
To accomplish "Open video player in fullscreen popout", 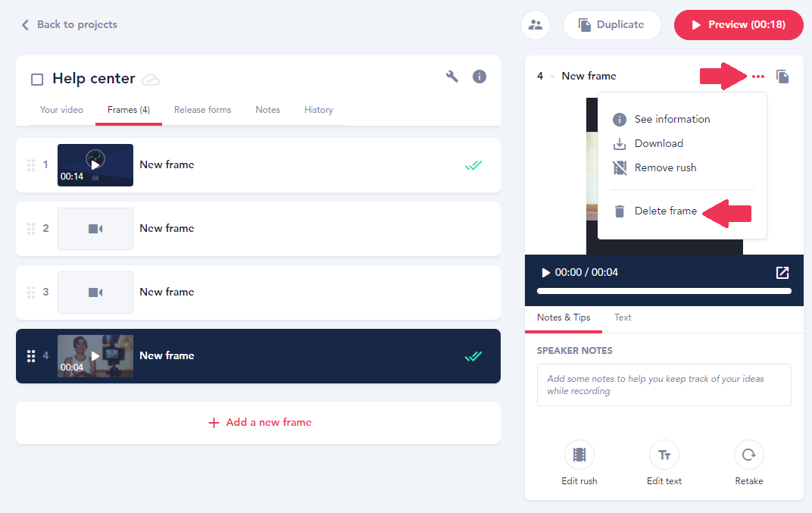I will pos(782,273).
